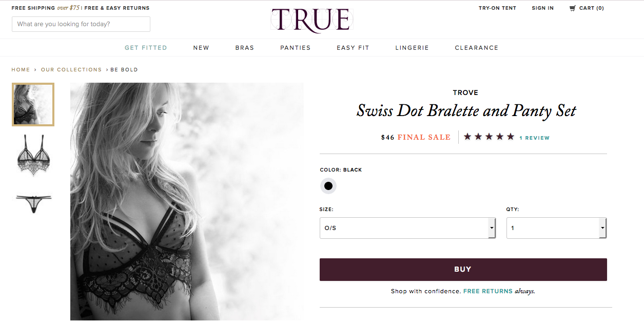The height and width of the screenshot is (322, 644).
Task: Open the Lingerie menu
Action: [412, 48]
